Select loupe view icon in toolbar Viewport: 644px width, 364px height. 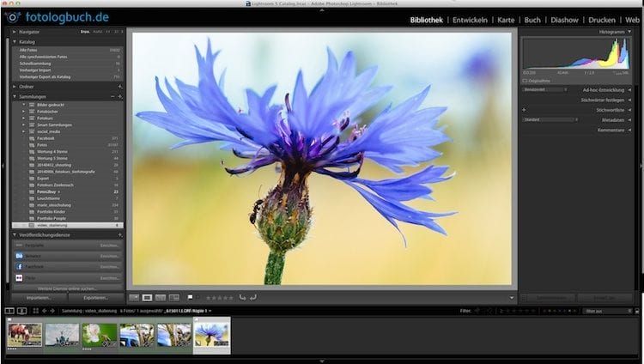coord(147,297)
